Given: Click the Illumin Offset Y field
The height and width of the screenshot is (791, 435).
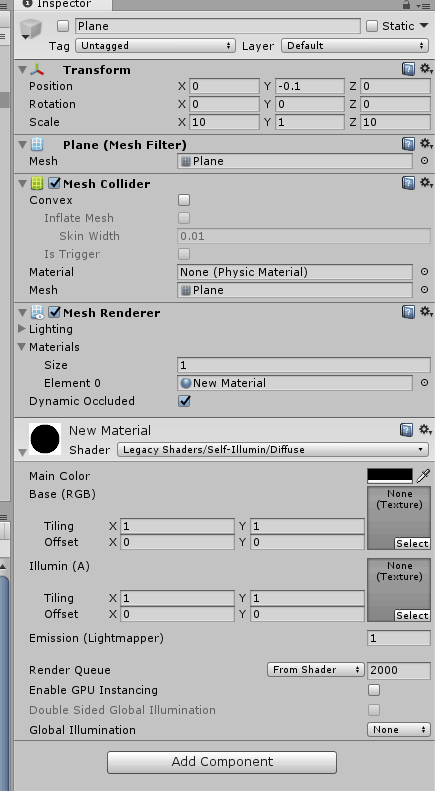Looking at the screenshot, I should pyautogui.click(x=307, y=614).
